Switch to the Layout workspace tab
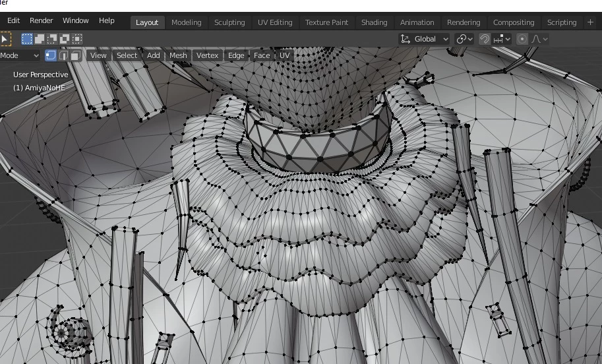The height and width of the screenshot is (364, 602). point(147,22)
